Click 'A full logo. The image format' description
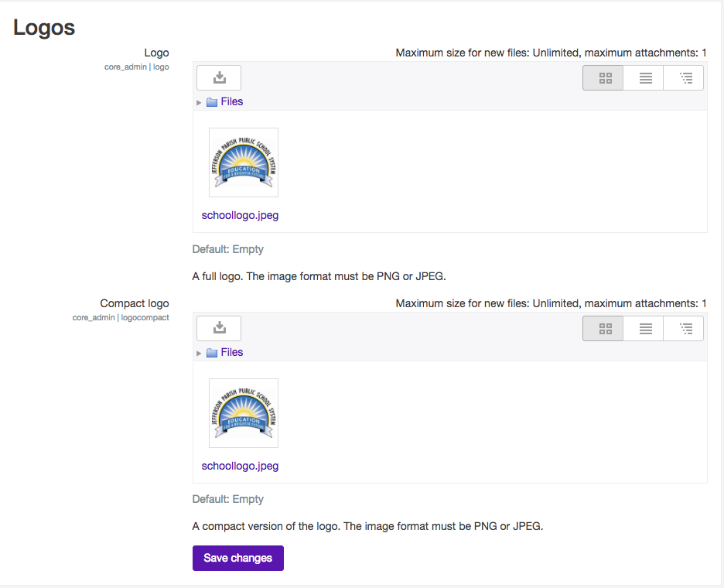The width and height of the screenshot is (724, 588). (319, 277)
